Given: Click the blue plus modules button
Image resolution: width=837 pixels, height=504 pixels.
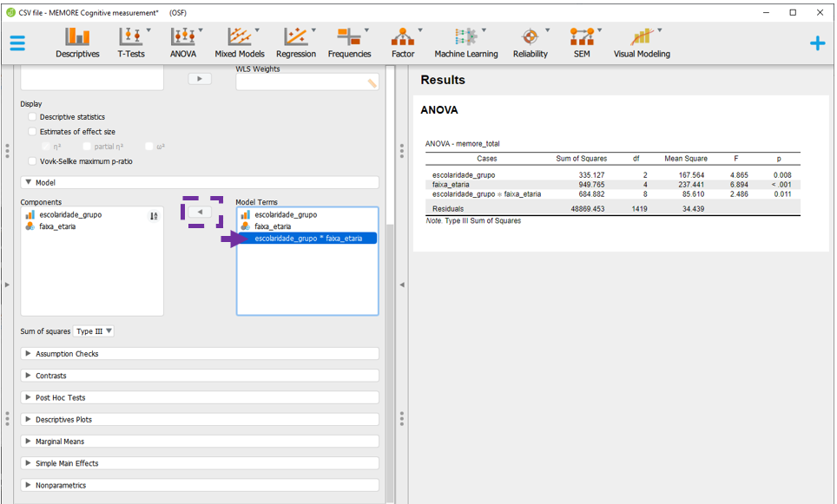Looking at the screenshot, I should point(817,43).
